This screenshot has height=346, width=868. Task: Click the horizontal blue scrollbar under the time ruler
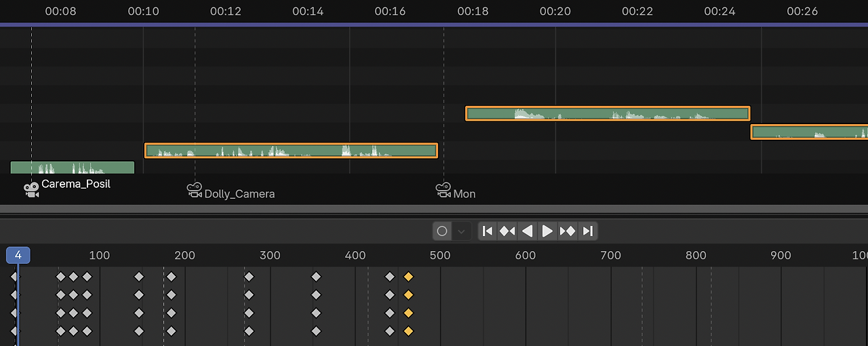coord(434,24)
